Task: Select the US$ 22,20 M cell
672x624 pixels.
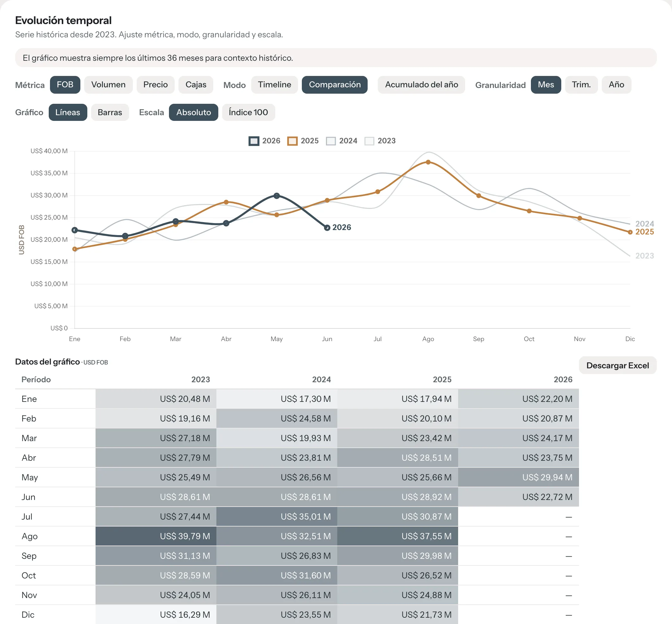Action: pyautogui.click(x=518, y=399)
